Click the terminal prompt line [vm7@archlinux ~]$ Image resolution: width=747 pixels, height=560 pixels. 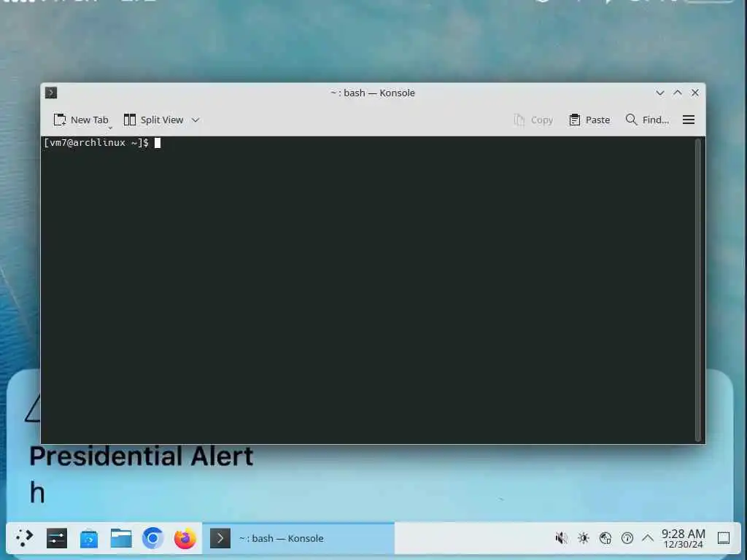96,143
